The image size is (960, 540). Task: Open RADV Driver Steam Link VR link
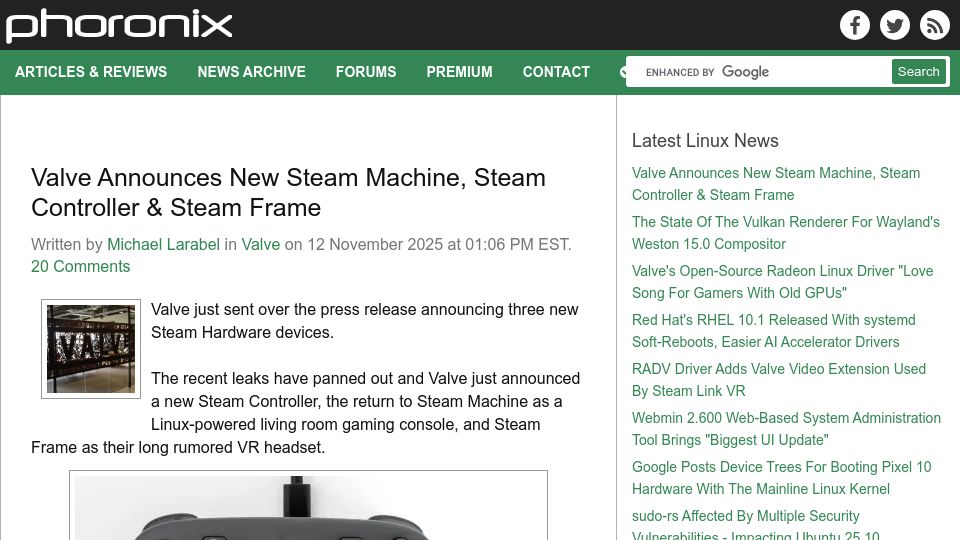779,380
